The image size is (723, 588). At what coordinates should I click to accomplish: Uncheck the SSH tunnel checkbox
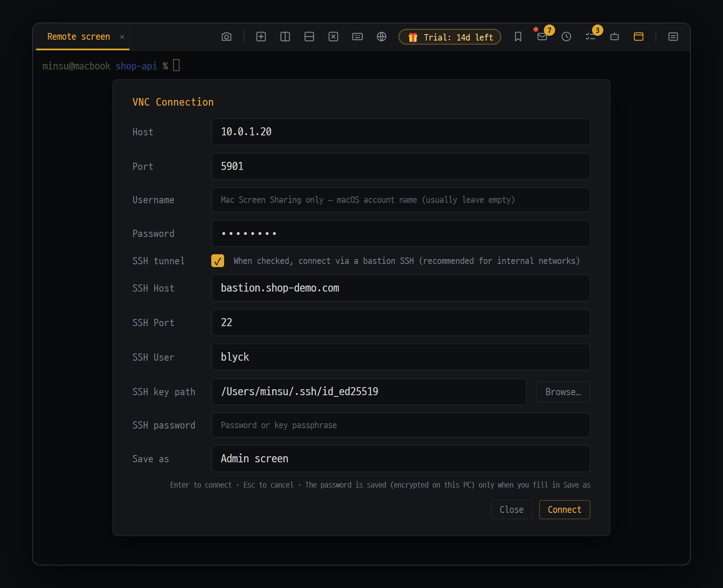pos(218,261)
